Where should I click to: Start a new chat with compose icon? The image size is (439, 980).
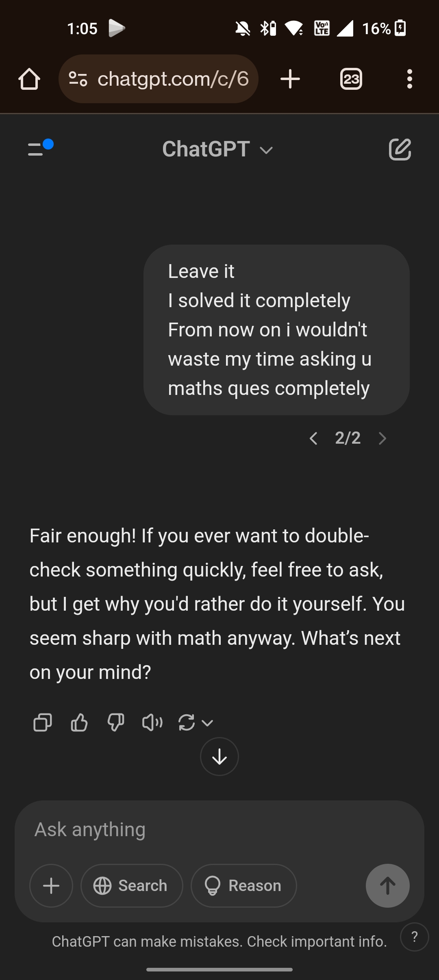pos(400,150)
